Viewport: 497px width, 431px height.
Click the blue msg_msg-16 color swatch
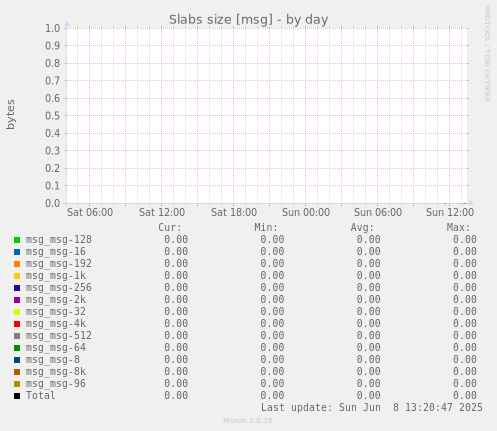point(17,252)
